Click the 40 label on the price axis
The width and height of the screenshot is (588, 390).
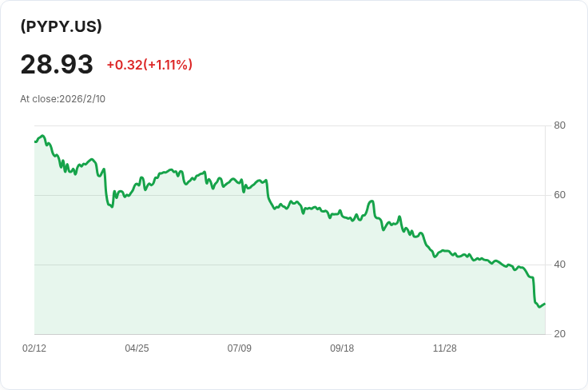pos(559,265)
